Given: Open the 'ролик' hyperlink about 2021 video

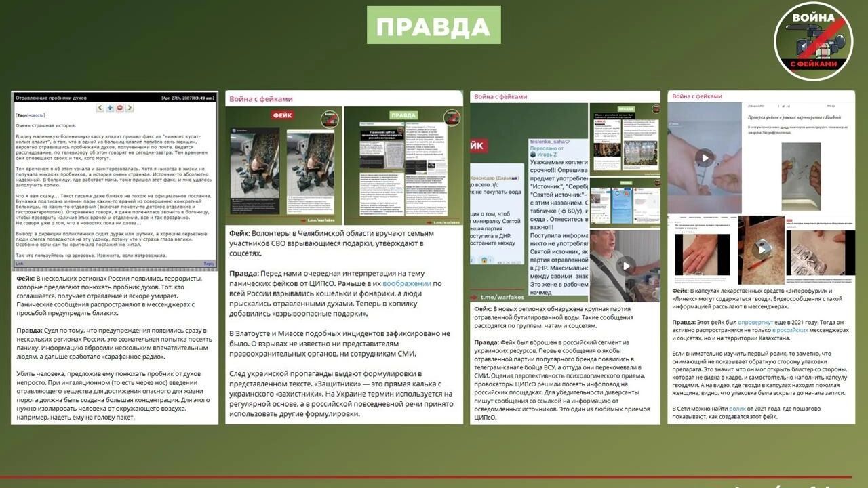Looking at the screenshot, I should (x=737, y=409).
